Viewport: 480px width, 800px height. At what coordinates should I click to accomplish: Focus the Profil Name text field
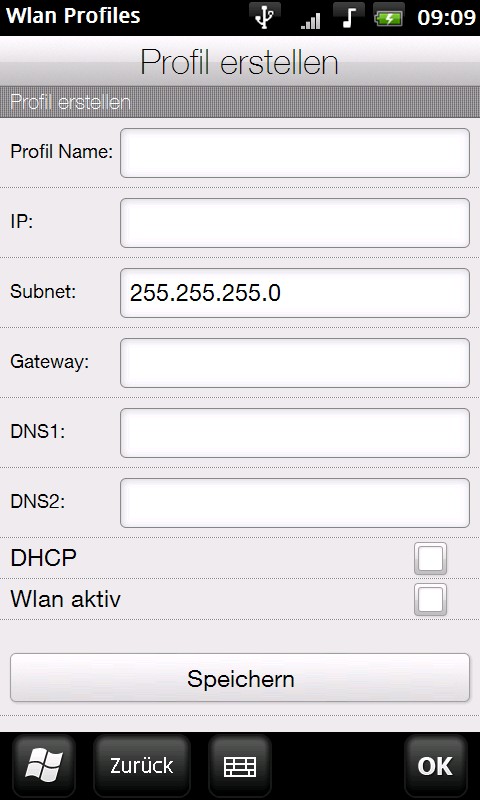tap(295, 153)
